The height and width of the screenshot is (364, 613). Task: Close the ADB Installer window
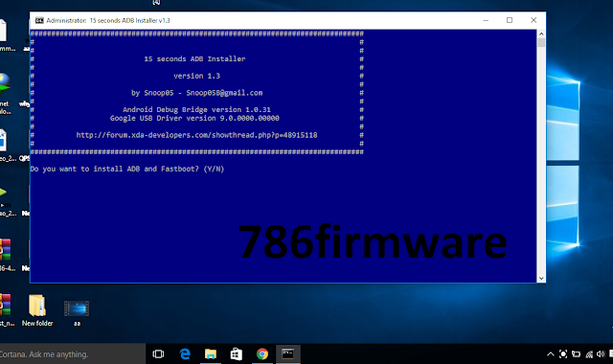534,20
